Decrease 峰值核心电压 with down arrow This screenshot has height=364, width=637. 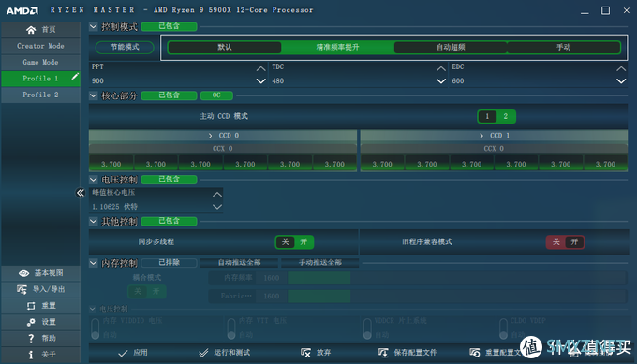click(217, 207)
